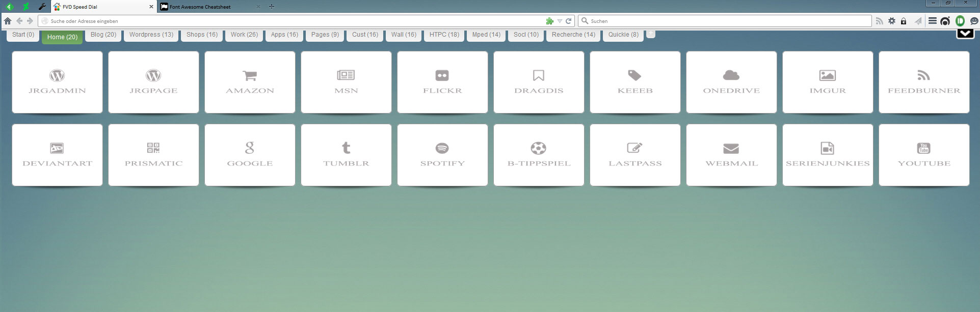Open the Dragdis bookmark dial
The height and width of the screenshot is (312, 980).
pyautogui.click(x=539, y=82)
